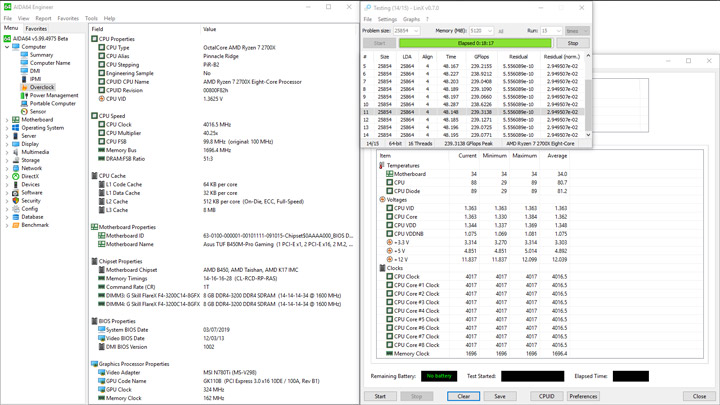
Task: Click the stability test Start button
Action: click(380, 396)
